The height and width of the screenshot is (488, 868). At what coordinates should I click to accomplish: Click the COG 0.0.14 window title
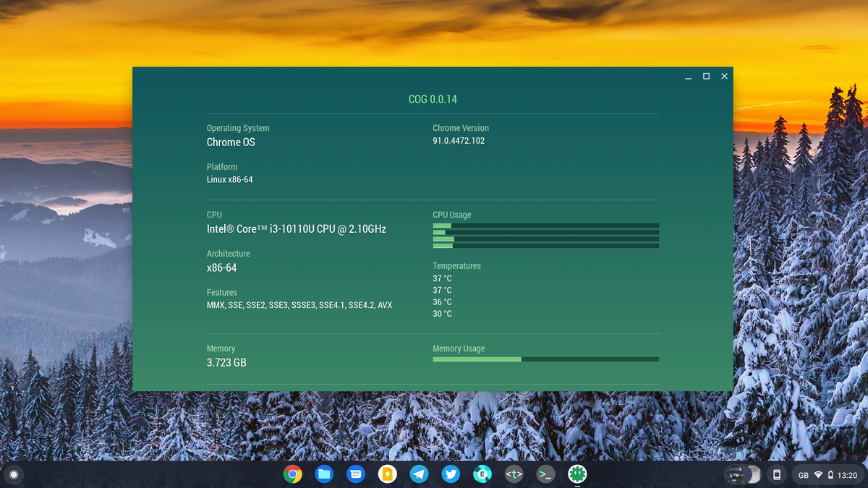[x=432, y=98]
